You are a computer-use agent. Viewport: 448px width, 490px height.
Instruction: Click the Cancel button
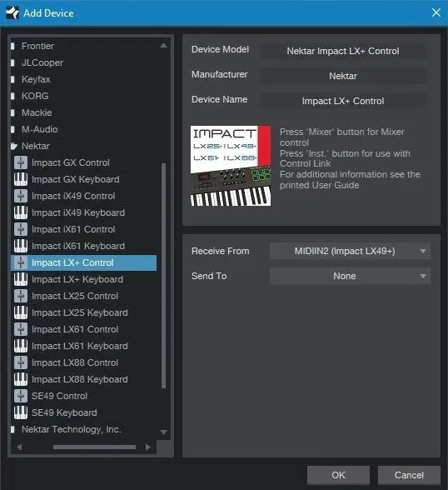(409, 475)
